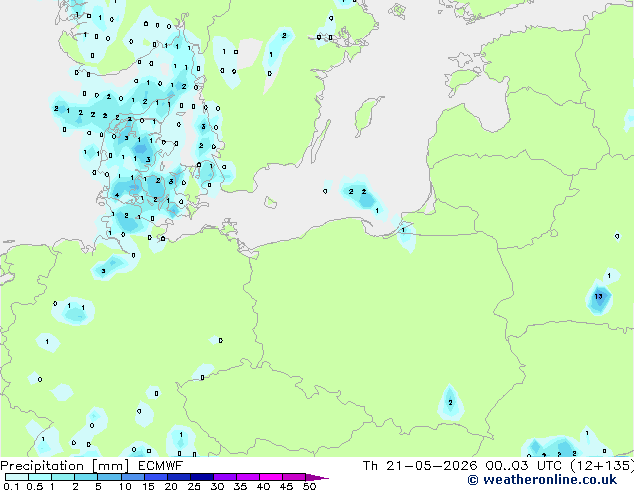This screenshot has width=634, height=490.
Task: Click the '30' legend tick label
Action: pyautogui.click(x=217, y=486)
